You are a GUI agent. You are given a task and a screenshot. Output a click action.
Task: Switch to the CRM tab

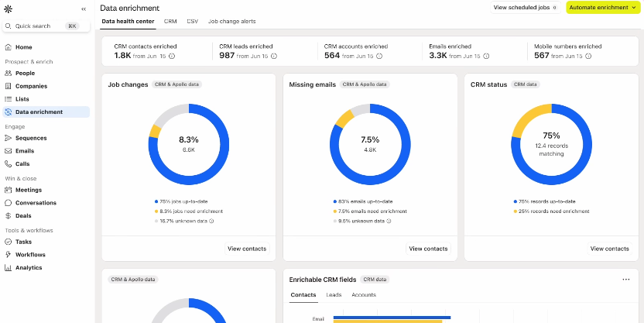170,22
